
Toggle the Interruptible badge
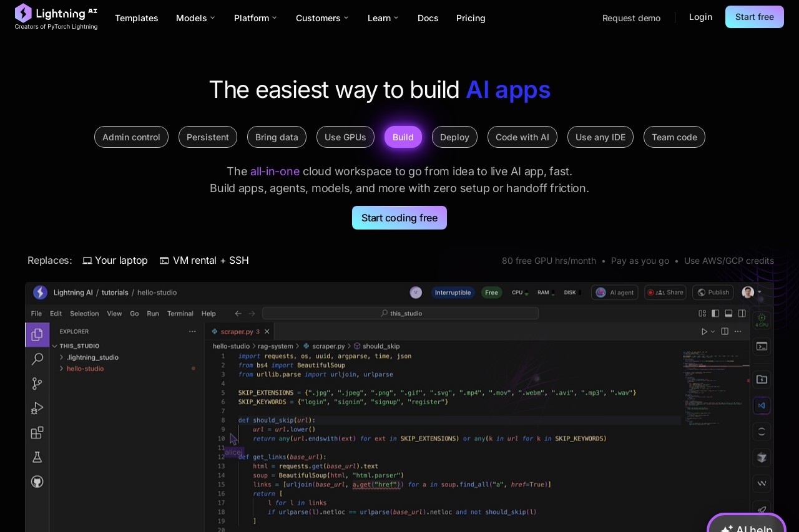[453, 292]
